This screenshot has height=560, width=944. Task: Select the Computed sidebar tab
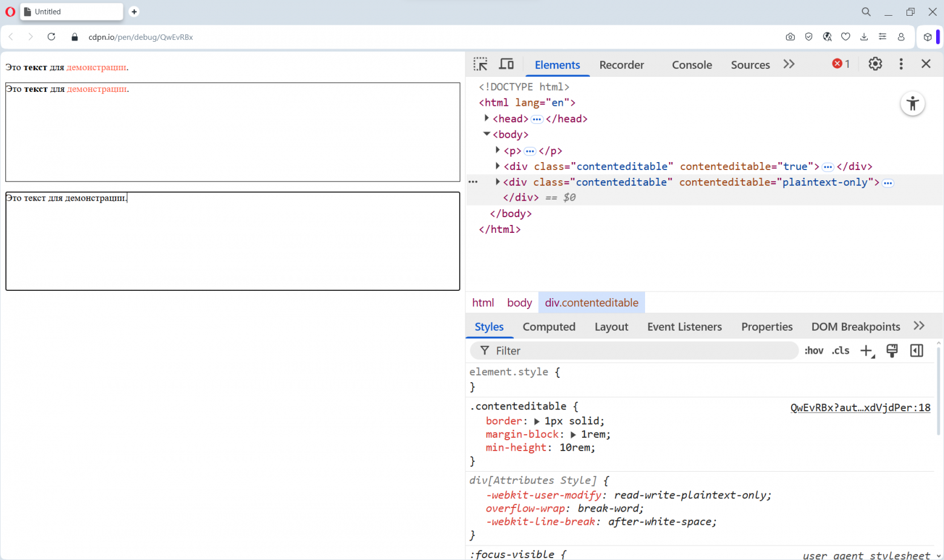click(549, 327)
